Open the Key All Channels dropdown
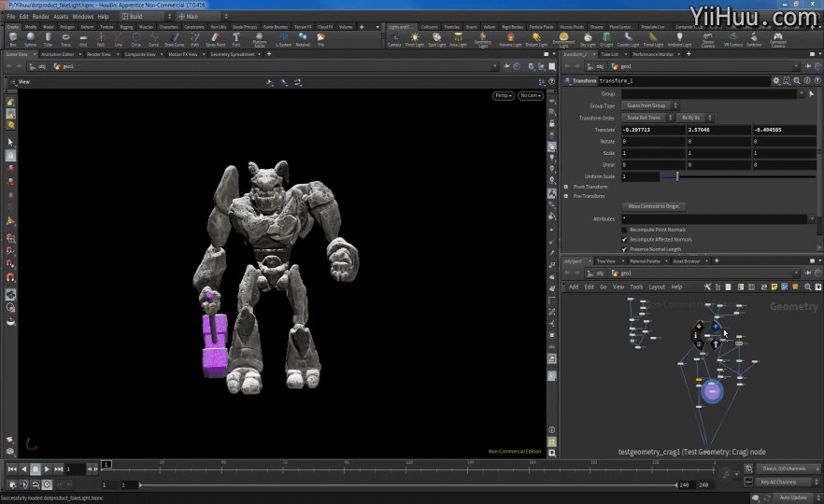Viewport: 824px width, 504px height. click(x=788, y=482)
